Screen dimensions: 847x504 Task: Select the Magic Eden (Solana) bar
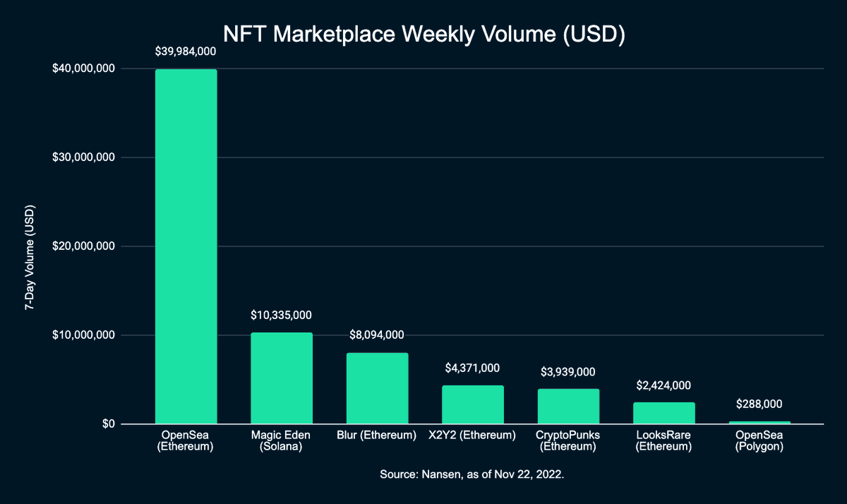click(x=282, y=378)
